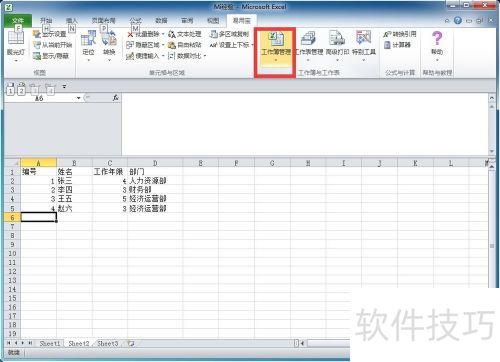Select the 易用宝 add-in tab
500x362 pixels.
(242, 21)
